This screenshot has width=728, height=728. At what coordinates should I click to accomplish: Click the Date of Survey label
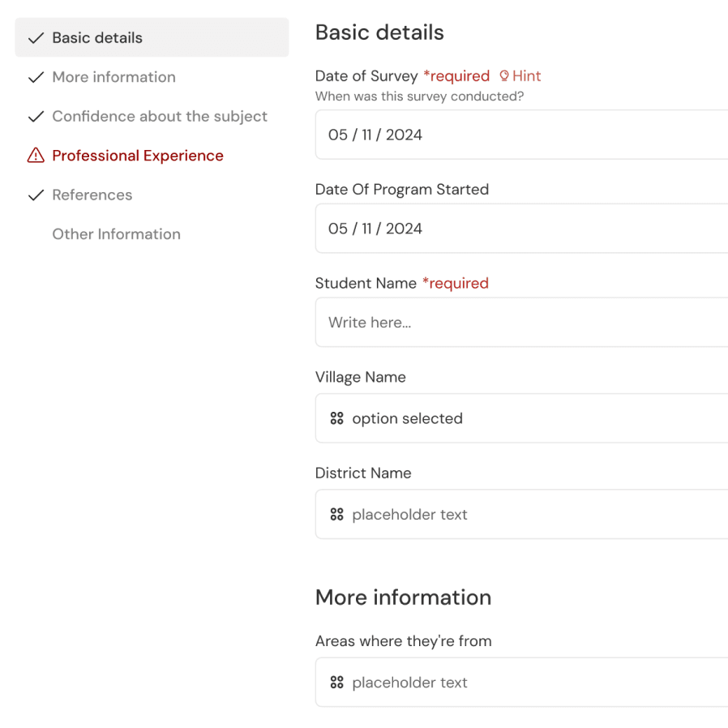point(366,76)
